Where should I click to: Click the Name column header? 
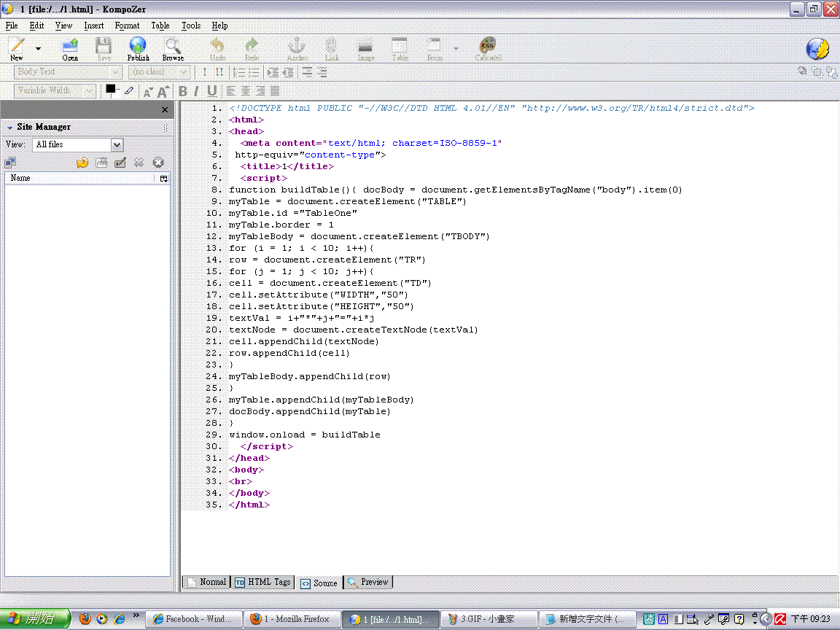click(x=80, y=178)
